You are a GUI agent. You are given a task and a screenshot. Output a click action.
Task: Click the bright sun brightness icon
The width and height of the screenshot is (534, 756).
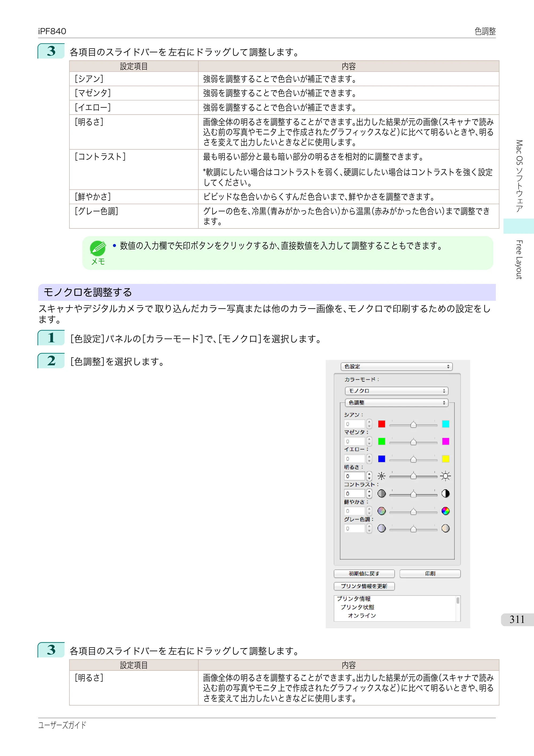coord(446,476)
